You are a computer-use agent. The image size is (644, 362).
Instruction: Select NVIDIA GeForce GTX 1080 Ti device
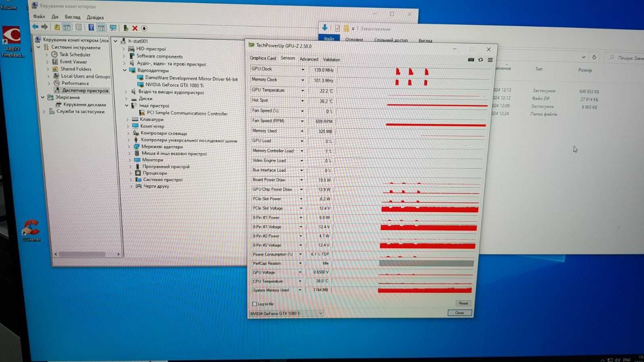pos(174,85)
